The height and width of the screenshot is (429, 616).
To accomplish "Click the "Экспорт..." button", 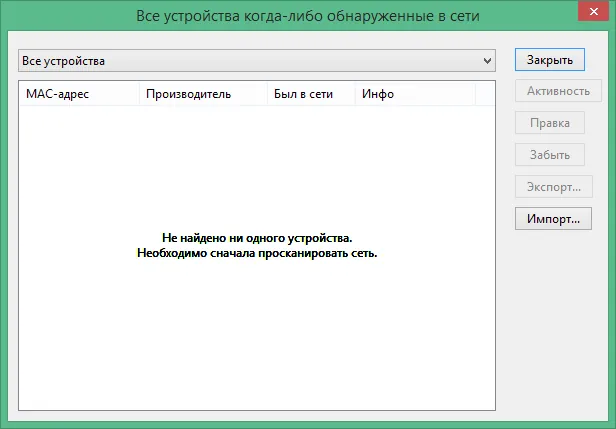I will point(554,187).
